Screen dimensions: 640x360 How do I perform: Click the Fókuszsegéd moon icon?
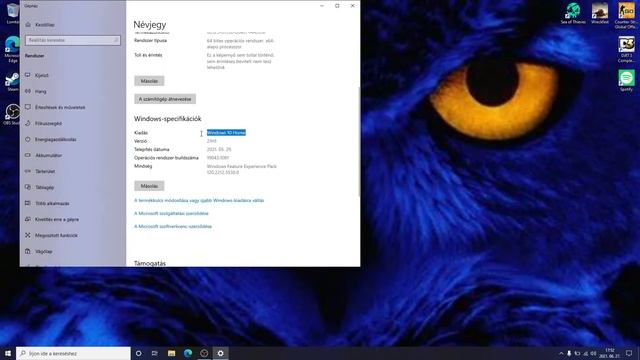[28, 123]
